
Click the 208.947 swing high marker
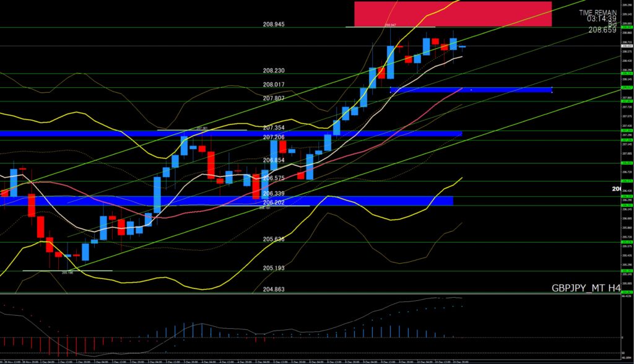(x=390, y=25)
